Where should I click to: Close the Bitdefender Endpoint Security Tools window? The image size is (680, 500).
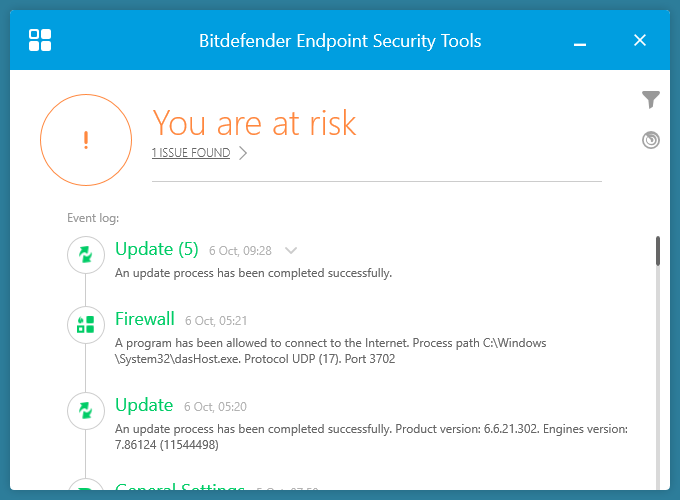[x=641, y=41]
